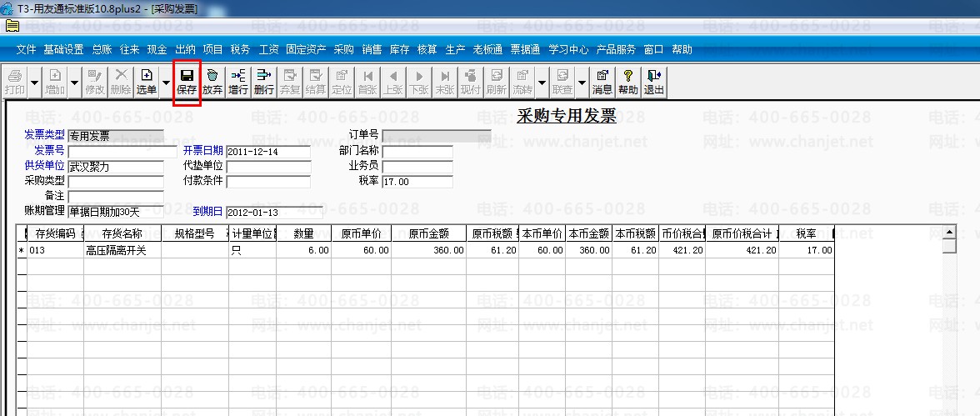Image resolution: width=980 pixels, height=416 pixels.
Task: Click the 供货单位 field 武汉聚力
Action: point(116,167)
